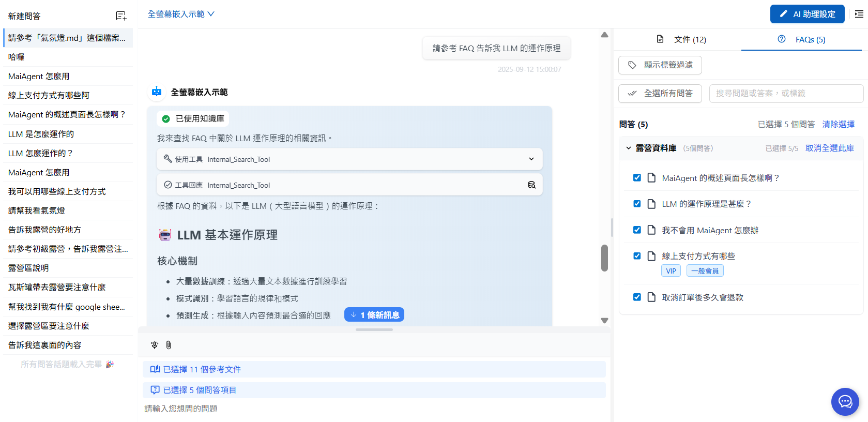The height and width of the screenshot is (422, 868).
Task: Click scroll-down arrow in chat area
Action: click(604, 321)
